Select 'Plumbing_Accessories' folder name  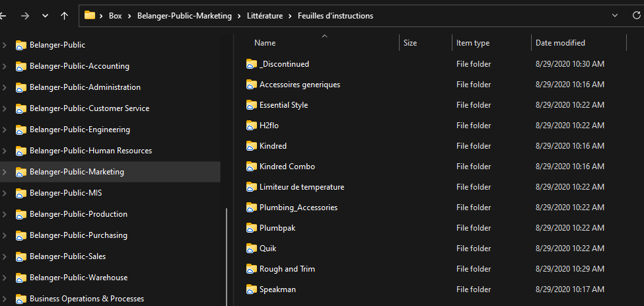(x=299, y=208)
